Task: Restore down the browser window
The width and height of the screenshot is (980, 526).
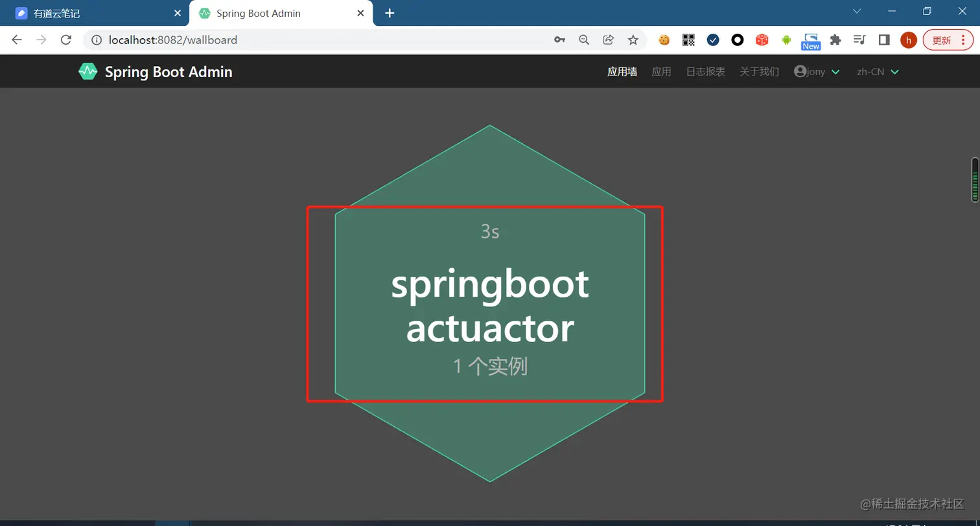Action: 927,11
